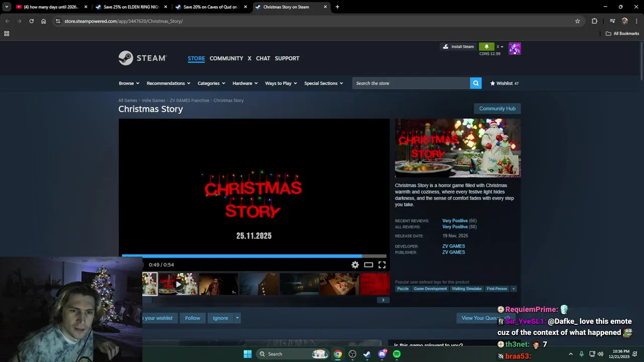Image resolution: width=644 pixels, height=362 pixels.
Task: Expand the Browse menu
Action: coord(129,83)
